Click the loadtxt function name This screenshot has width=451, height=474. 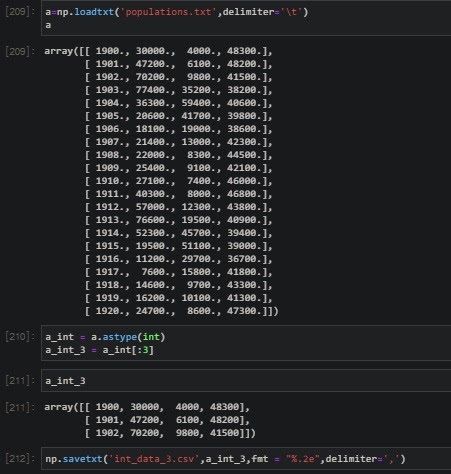coord(94,12)
